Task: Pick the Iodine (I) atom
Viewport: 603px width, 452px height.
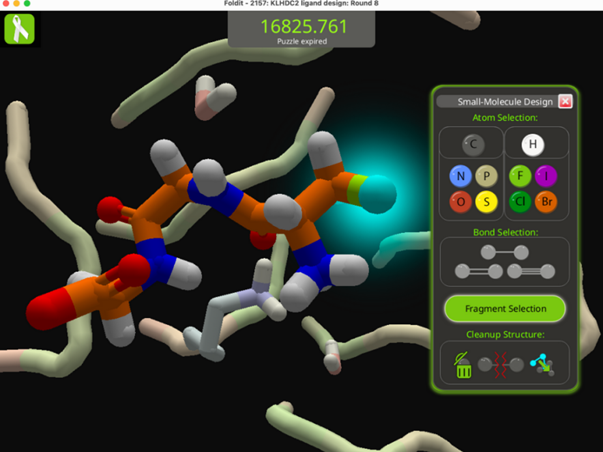Action: coord(546,177)
